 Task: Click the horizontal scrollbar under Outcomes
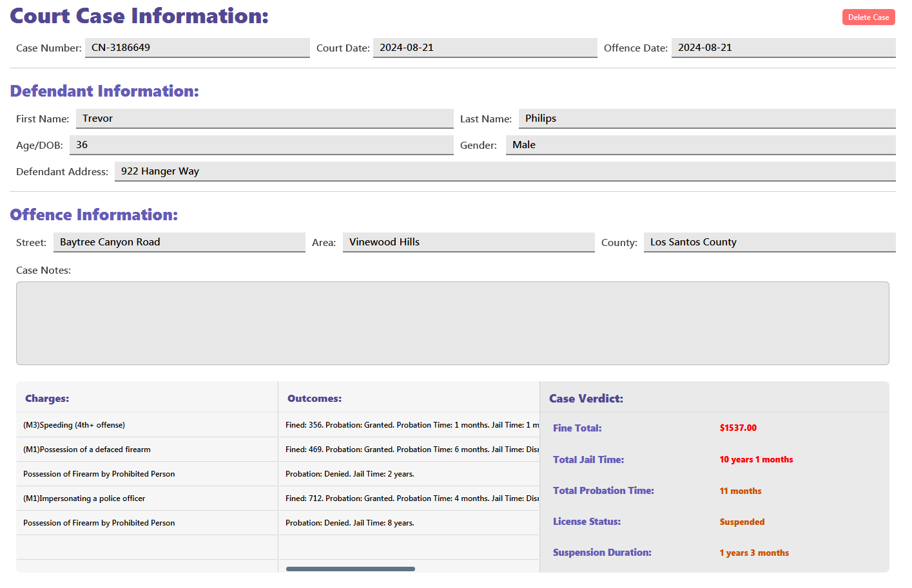tap(351, 569)
